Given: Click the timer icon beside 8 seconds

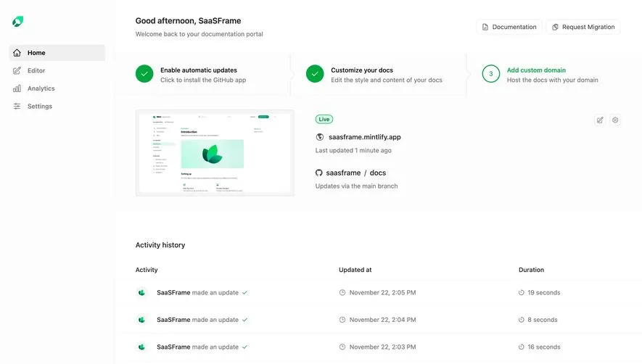Looking at the screenshot, I should point(521,320).
